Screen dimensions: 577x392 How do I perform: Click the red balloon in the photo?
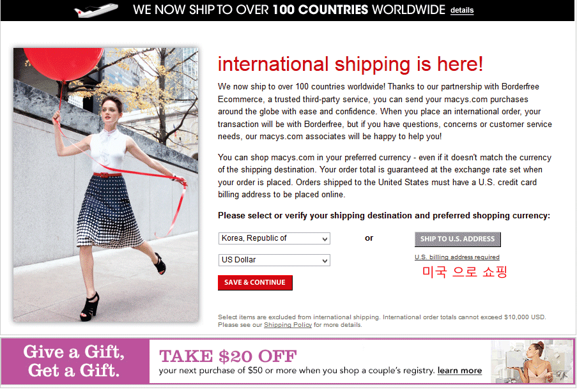63,63
